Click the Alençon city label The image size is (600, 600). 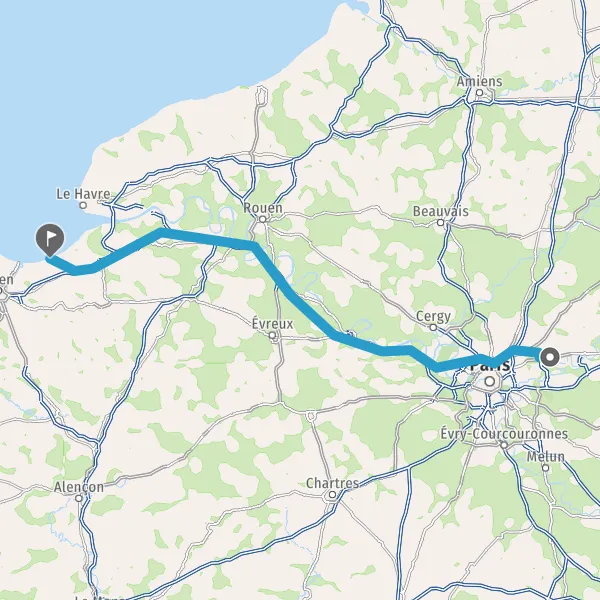point(78,487)
